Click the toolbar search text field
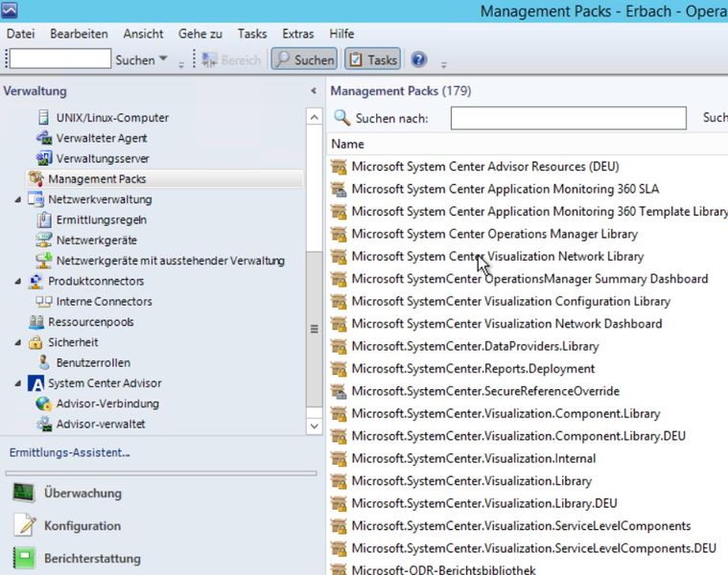Image resolution: width=728 pixels, height=575 pixels. click(60, 58)
